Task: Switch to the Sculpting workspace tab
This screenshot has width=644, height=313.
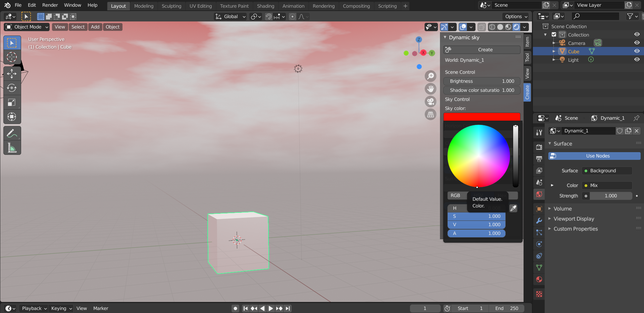Action: (171, 6)
